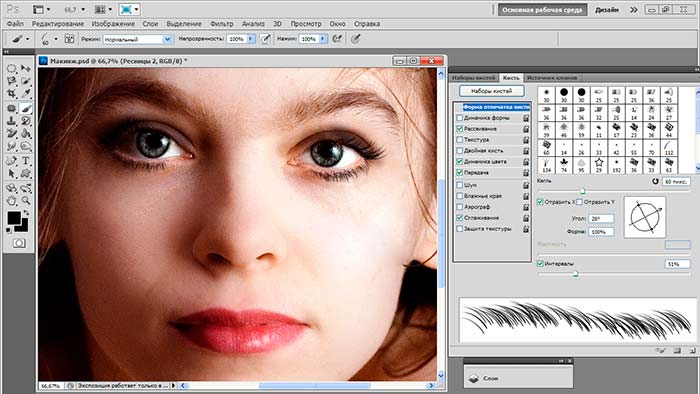700x394 pixels.
Task: Select Основная рабочая среда workspace
Action: [x=542, y=10]
